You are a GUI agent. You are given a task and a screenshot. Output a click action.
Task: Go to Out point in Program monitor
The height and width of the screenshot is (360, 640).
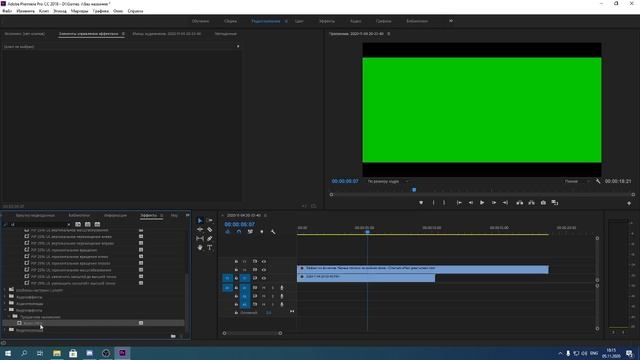505,202
